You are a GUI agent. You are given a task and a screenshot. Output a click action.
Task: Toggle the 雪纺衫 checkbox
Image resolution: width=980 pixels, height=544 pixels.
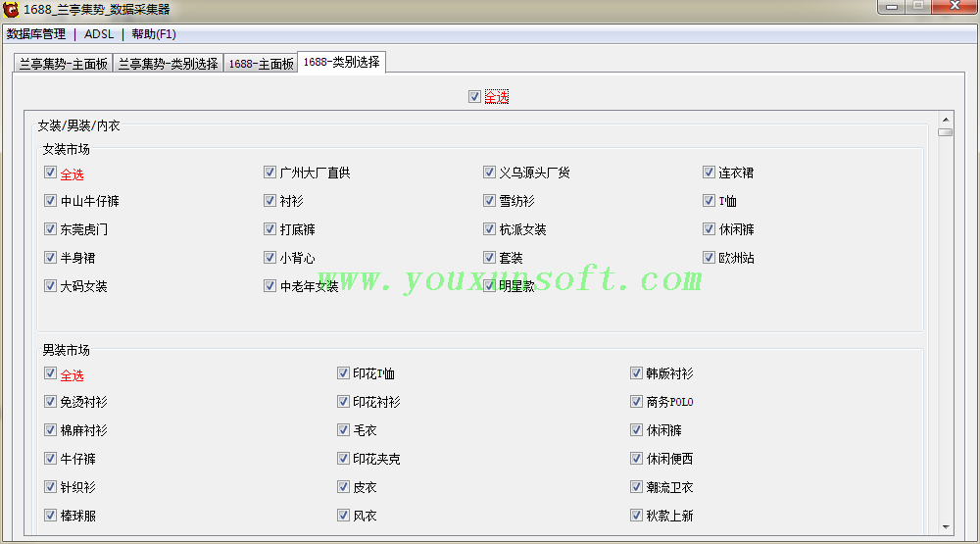point(489,201)
